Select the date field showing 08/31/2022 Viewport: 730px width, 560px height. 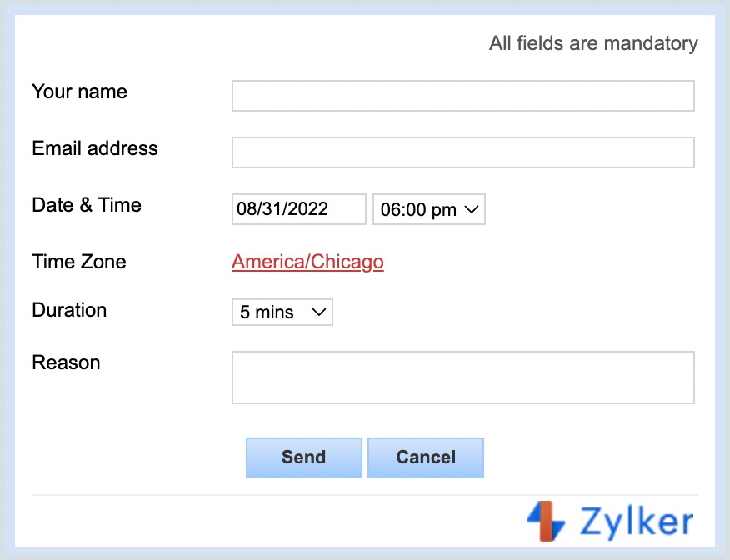298,209
